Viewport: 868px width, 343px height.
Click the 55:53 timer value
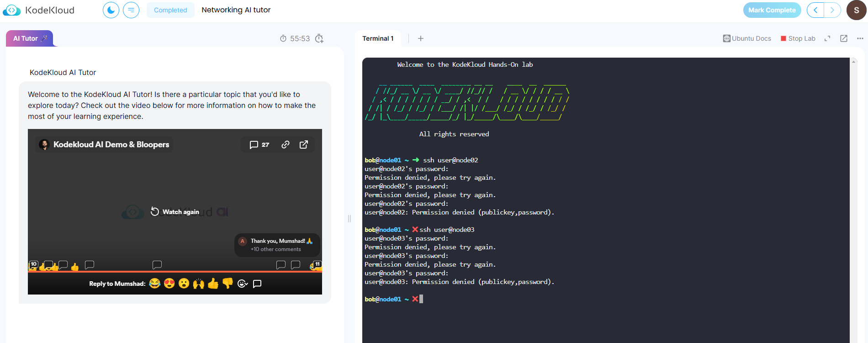(x=300, y=38)
